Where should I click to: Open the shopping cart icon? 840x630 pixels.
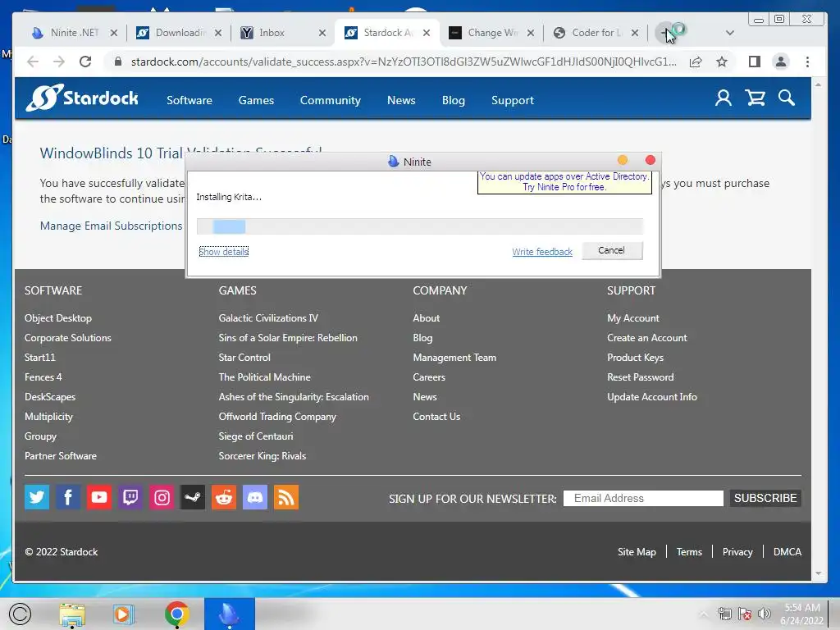(756, 98)
